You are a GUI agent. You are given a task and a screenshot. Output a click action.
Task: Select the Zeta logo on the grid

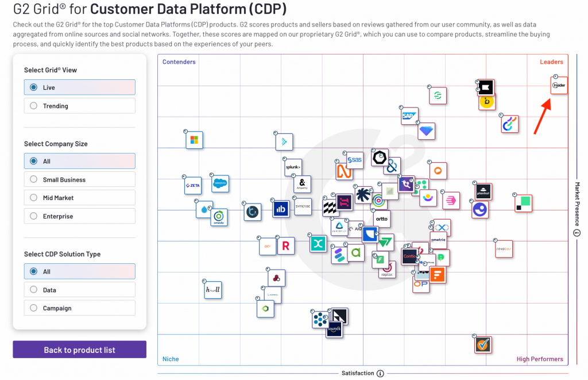click(x=193, y=186)
